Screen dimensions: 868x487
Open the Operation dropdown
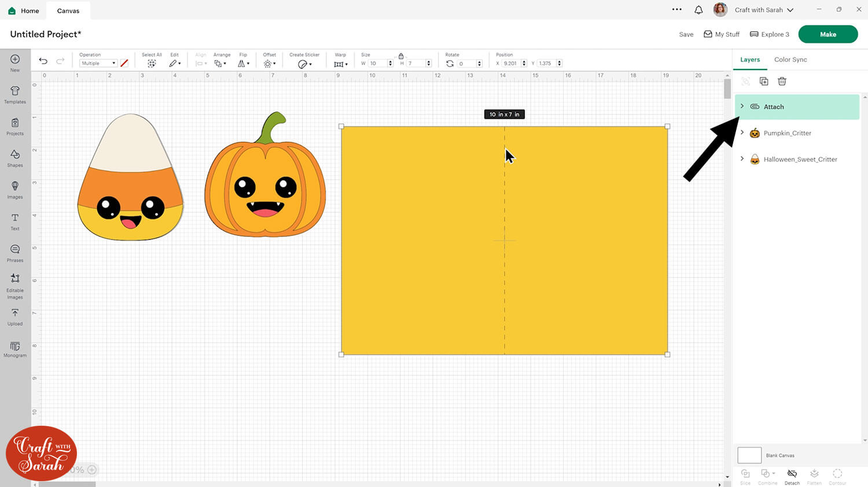98,63
